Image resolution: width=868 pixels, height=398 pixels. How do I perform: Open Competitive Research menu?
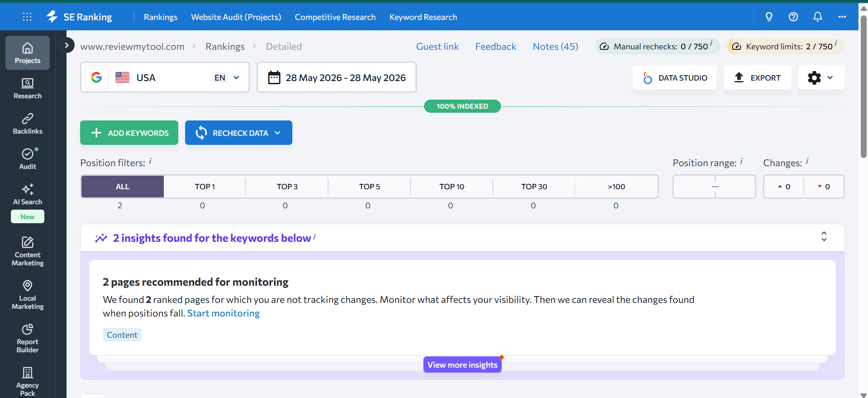335,17
